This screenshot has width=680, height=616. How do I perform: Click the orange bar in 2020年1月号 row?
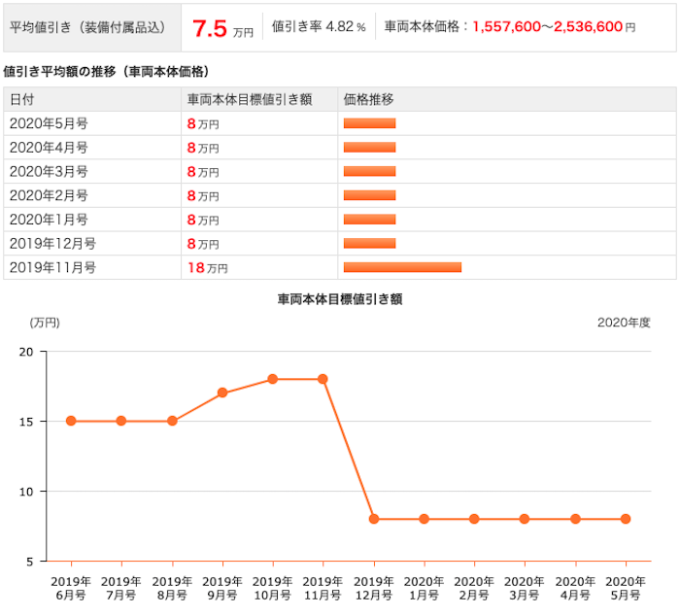(369, 219)
